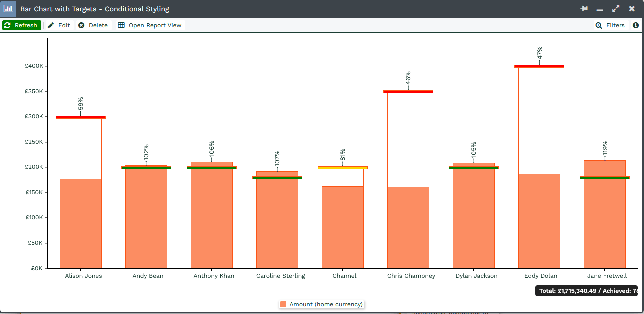644x314 pixels.
Task: Click the Channel yellow target marker
Action: click(x=343, y=168)
